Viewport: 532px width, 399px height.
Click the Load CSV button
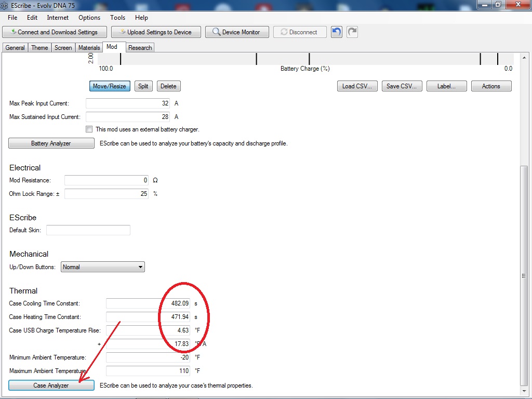pos(357,86)
